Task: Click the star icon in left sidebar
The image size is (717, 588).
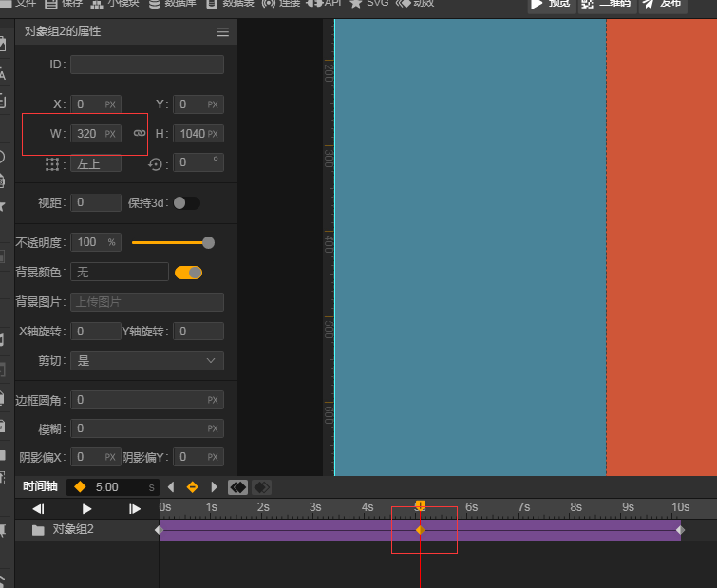Action: (2, 206)
